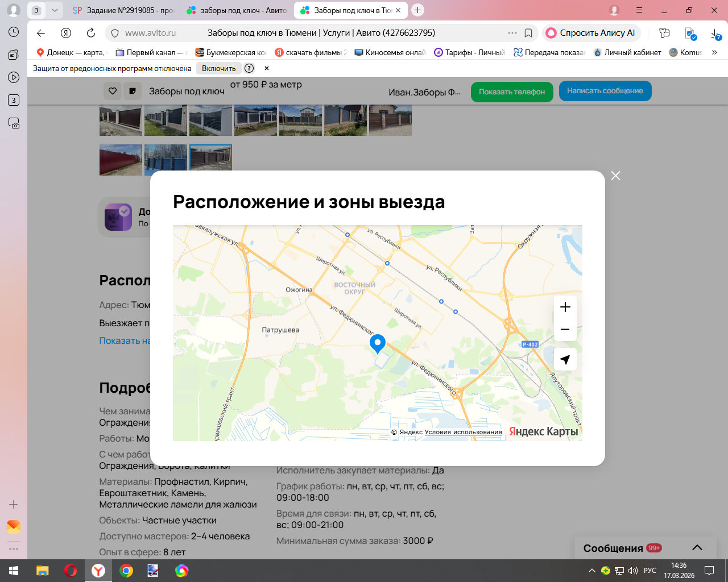Open the note icon next to heart
This screenshot has height=582, width=728.
click(x=133, y=91)
